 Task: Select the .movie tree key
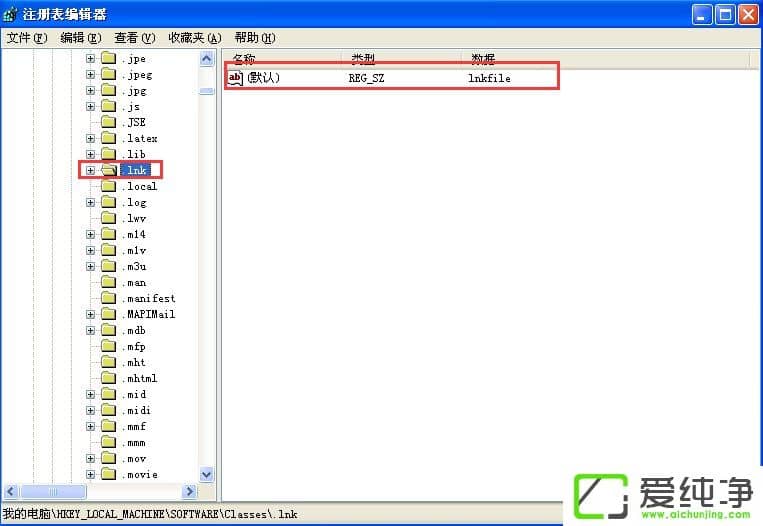tap(140, 474)
